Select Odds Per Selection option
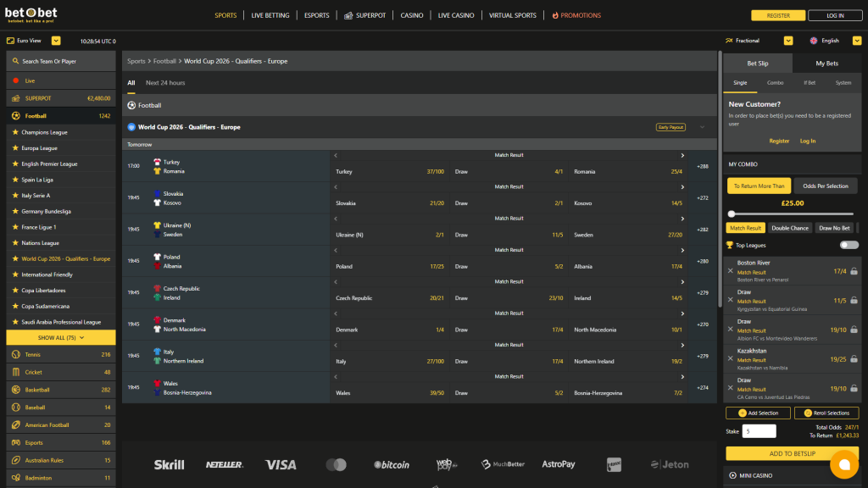 point(826,186)
